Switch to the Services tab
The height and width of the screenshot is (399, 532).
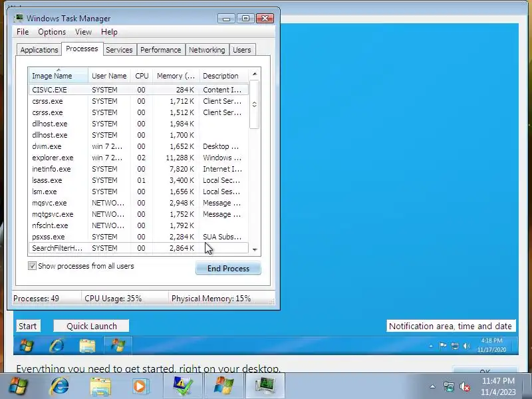pyautogui.click(x=119, y=50)
